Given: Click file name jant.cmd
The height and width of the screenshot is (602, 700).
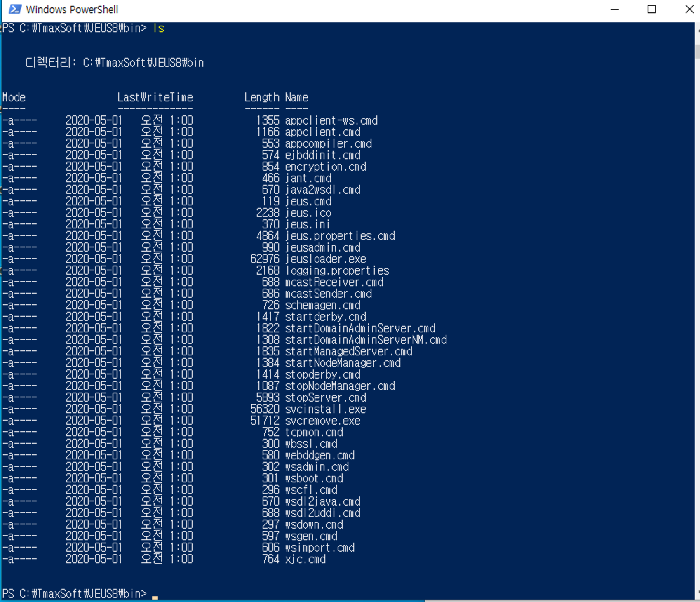Looking at the screenshot, I should [308, 178].
